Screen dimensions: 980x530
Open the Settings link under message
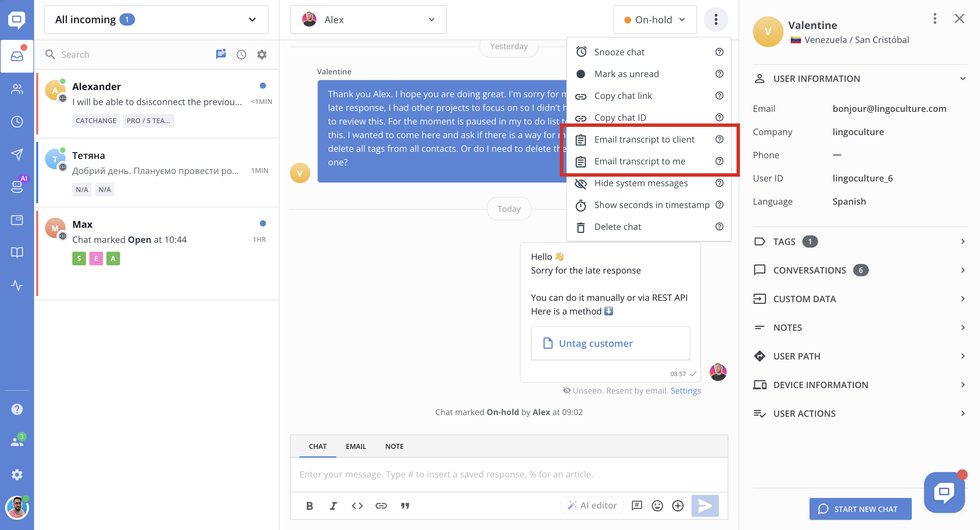click(x=685, y=391)
